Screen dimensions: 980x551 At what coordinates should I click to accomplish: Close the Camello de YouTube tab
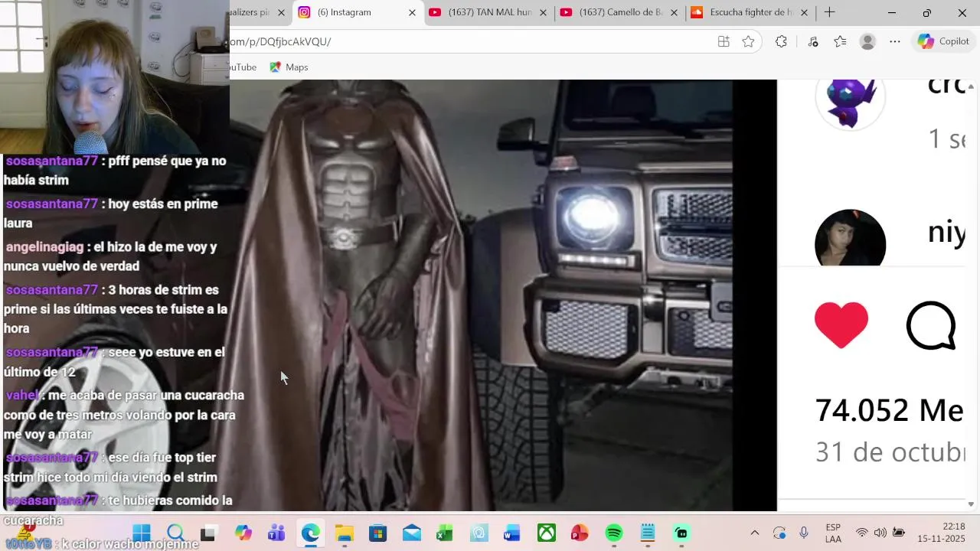pos(674,12)
